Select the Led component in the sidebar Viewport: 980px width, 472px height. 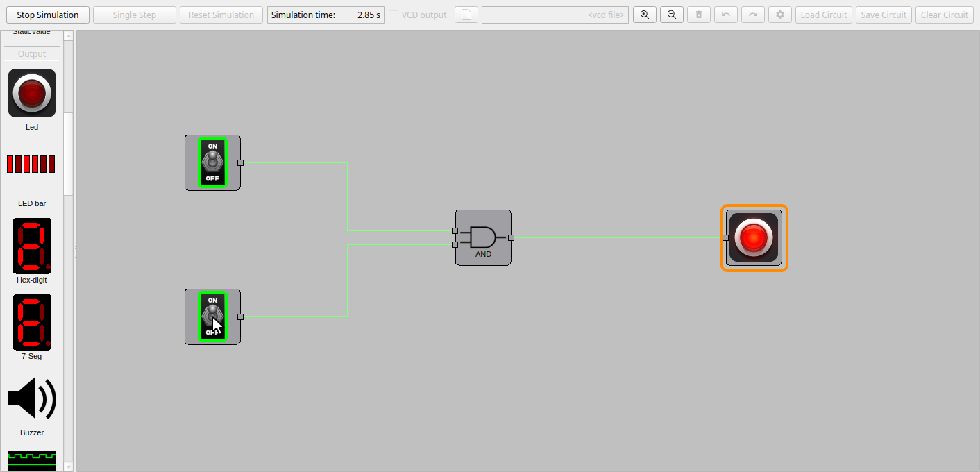point(32,93)
